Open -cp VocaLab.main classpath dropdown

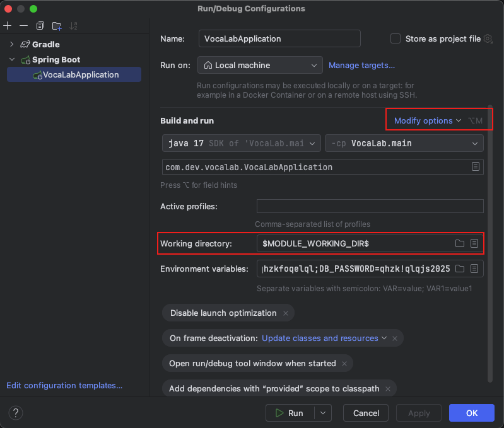(x=404, y=143)
